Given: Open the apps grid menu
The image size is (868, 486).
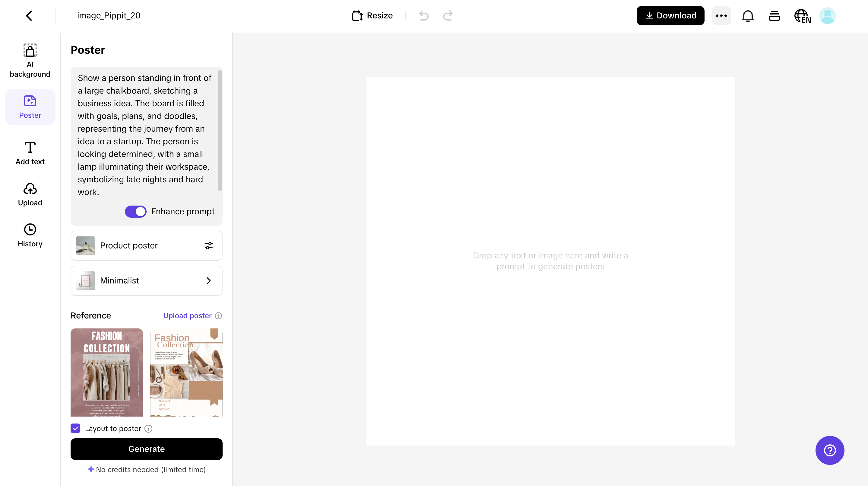Looking at the screenshot, I should (774, 15).
